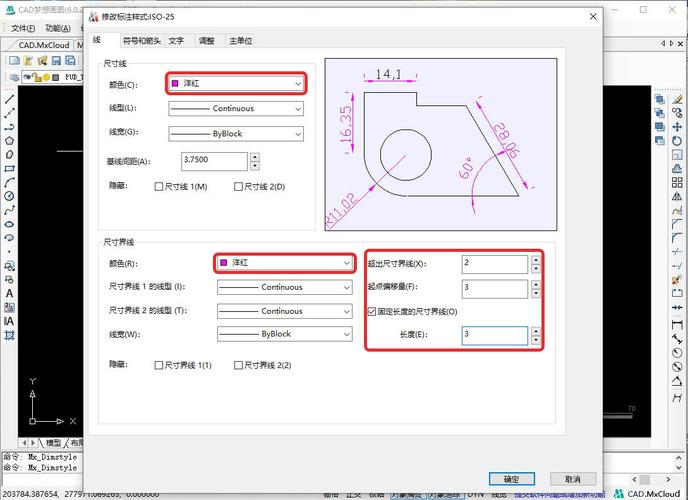Click the CAD.MxCloud drawing tab

coord(44,45)
